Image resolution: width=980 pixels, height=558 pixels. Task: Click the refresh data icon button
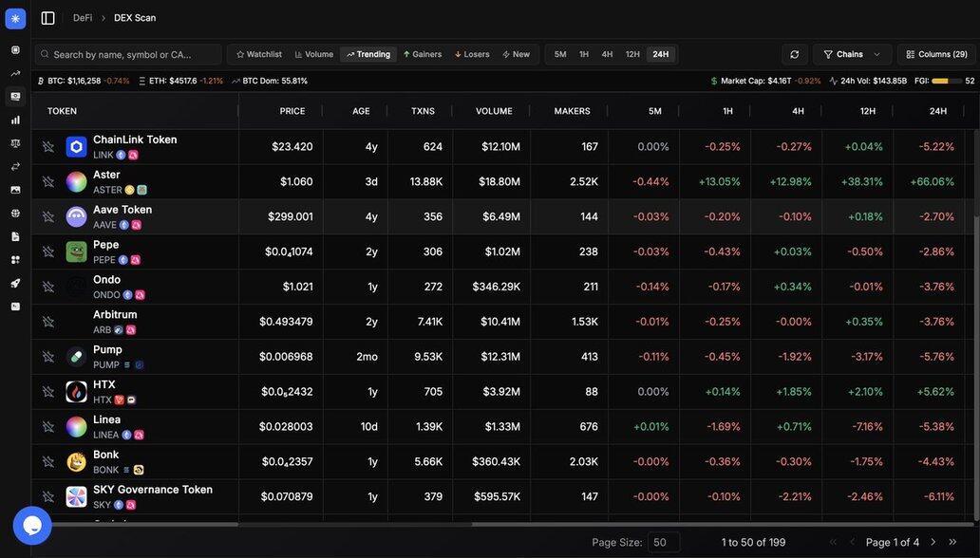tap(795, 54)
